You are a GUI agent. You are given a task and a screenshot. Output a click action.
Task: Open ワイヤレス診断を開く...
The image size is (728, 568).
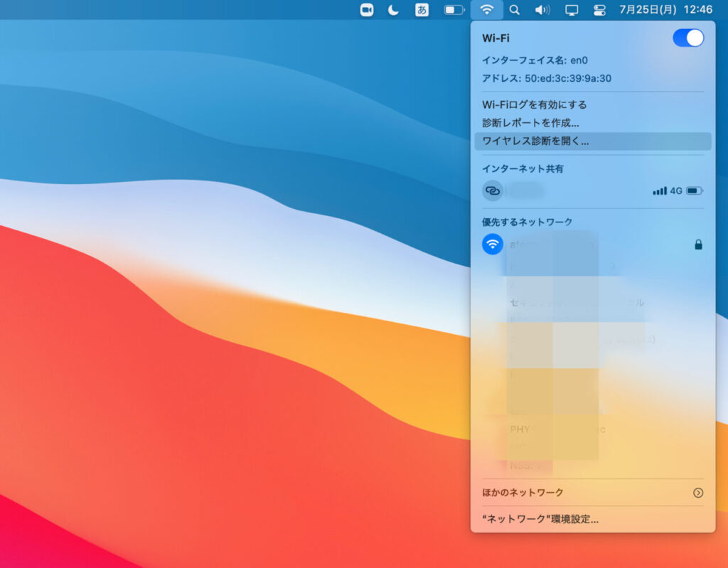(593, 141)
